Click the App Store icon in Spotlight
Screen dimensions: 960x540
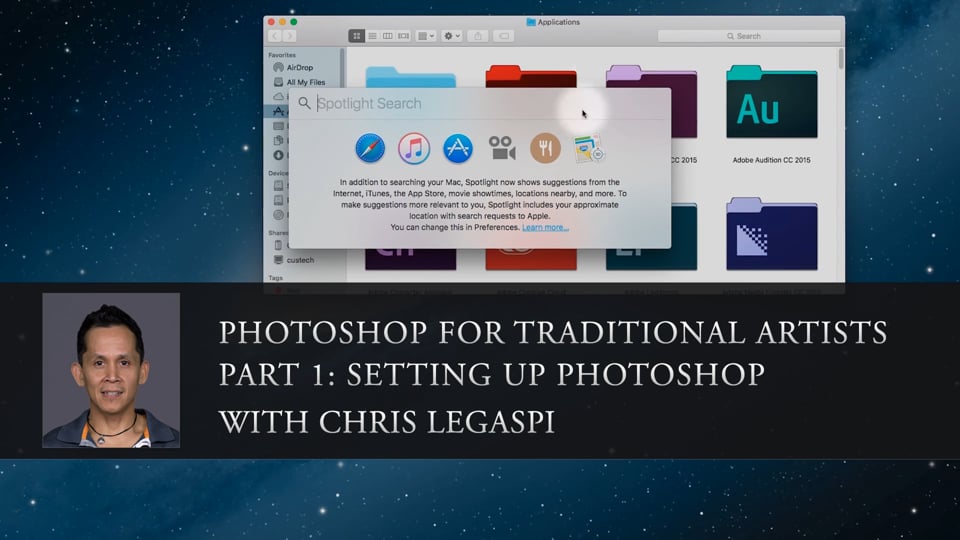(x=458, y=148)
